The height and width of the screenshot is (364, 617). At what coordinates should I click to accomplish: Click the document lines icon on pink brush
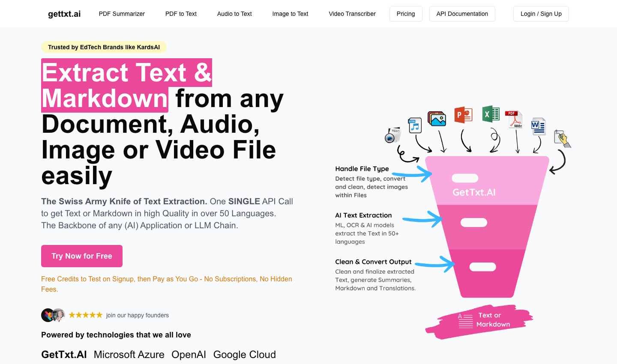(465, 320)
